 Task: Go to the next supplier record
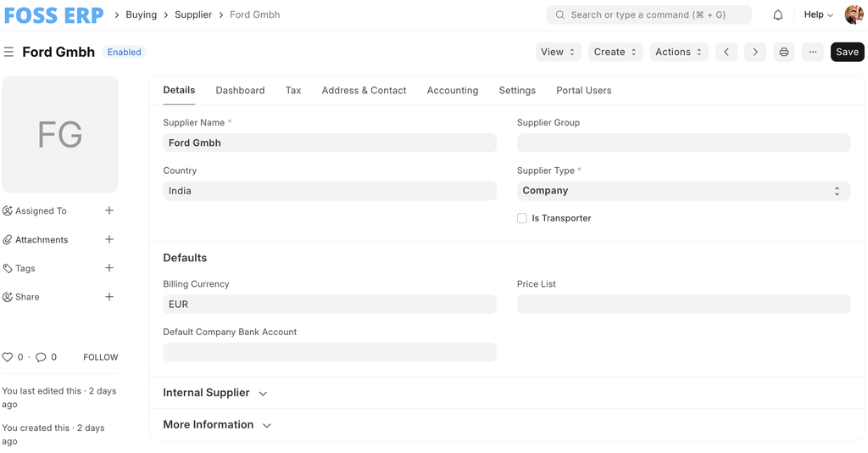click(755, 52)
